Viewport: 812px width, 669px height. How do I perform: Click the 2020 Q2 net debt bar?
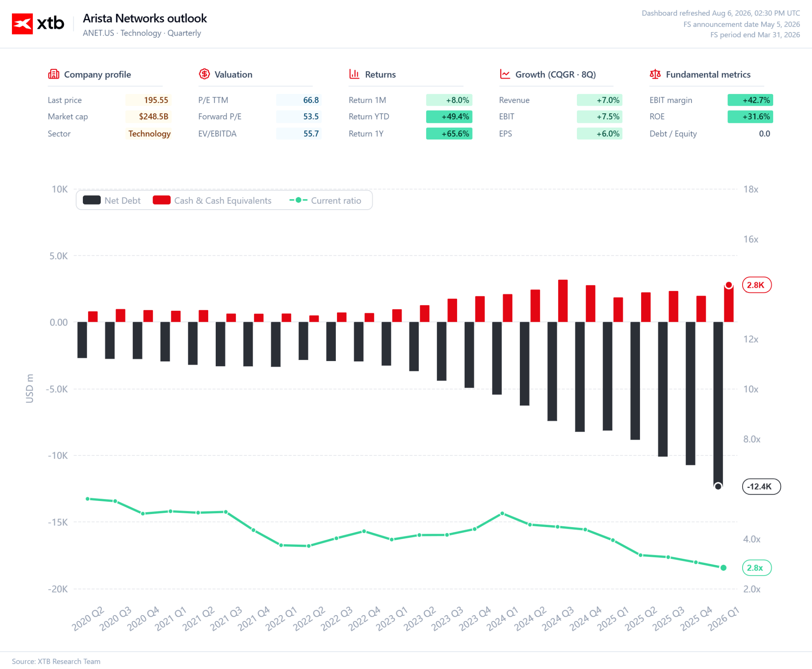(82, 340)
